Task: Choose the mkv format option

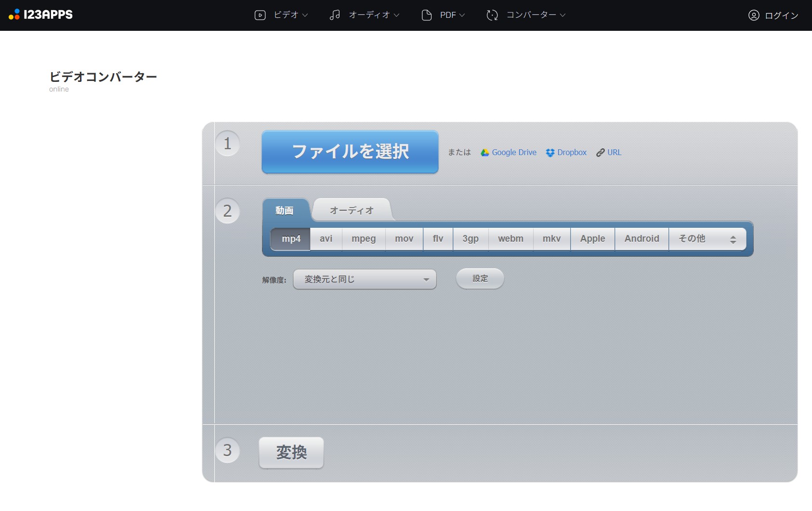Action: click(551, 239)
